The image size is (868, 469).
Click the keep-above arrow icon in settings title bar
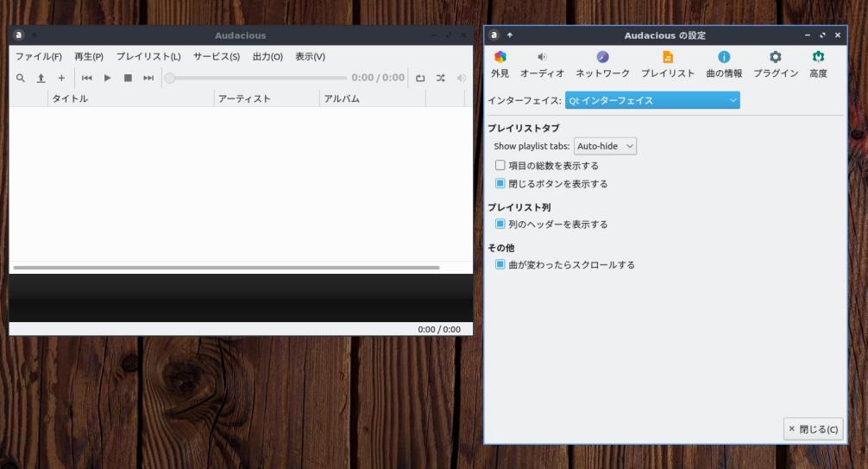[x=510, y=35]
